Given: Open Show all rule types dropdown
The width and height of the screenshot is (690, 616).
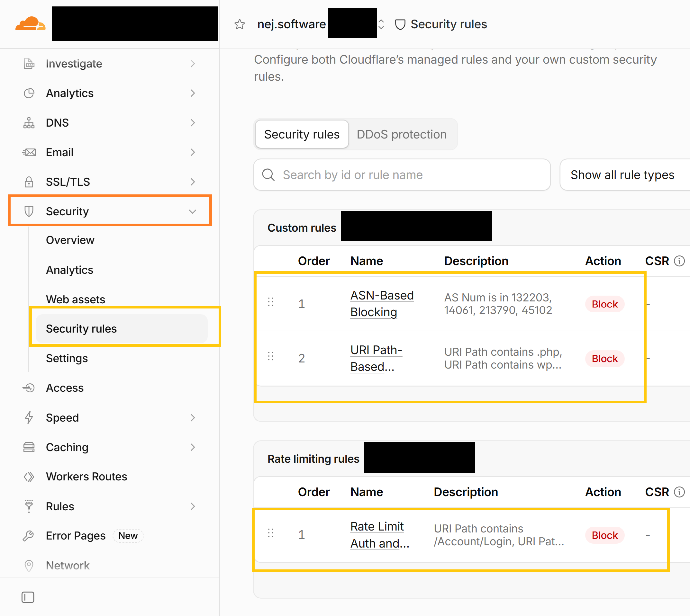Looking at the screenshot, I should click(625, 175).
